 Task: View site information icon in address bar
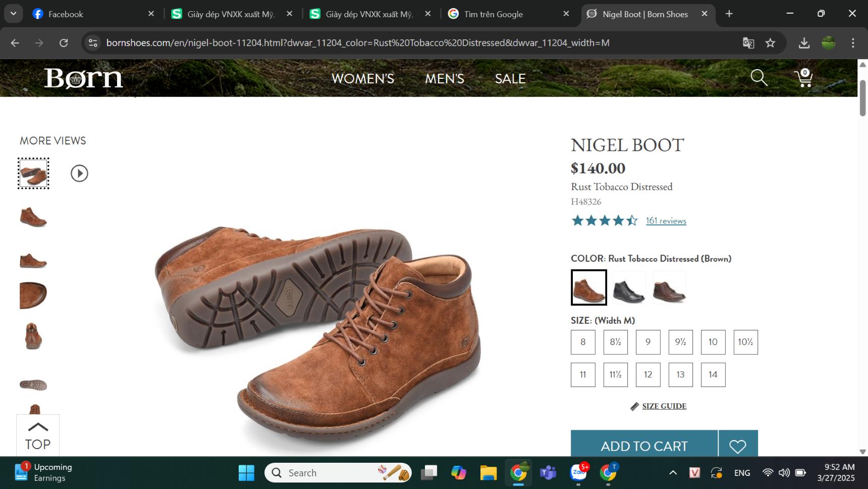click(93, 43)
